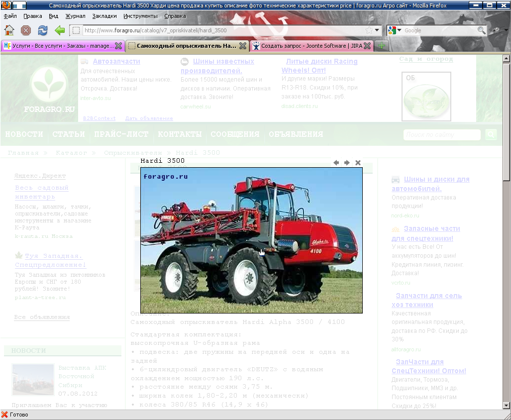Open the Файл menu
This screenshot has height=420, width=511.
click(x=10, y=16)
